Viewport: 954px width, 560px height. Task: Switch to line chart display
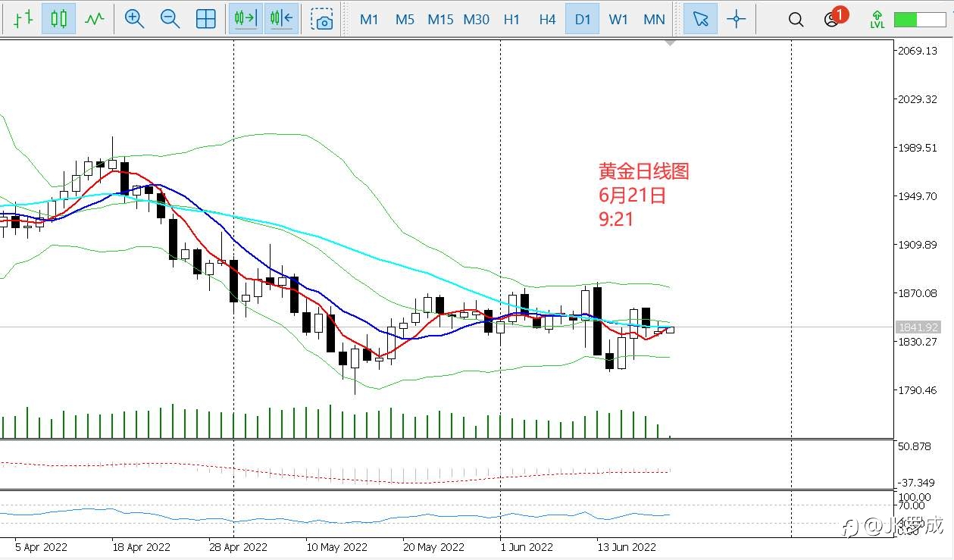94,19
